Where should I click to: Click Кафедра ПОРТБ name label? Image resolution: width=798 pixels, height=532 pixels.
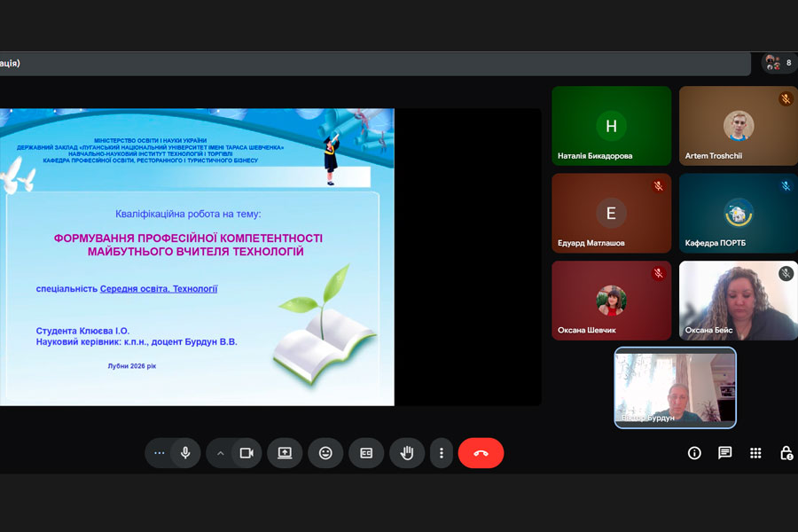715,243
